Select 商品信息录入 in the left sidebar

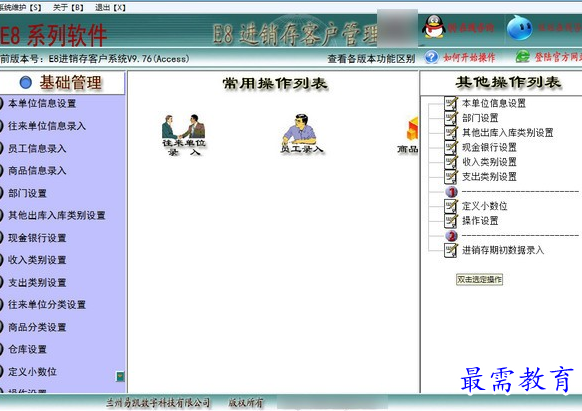point(37,171)
